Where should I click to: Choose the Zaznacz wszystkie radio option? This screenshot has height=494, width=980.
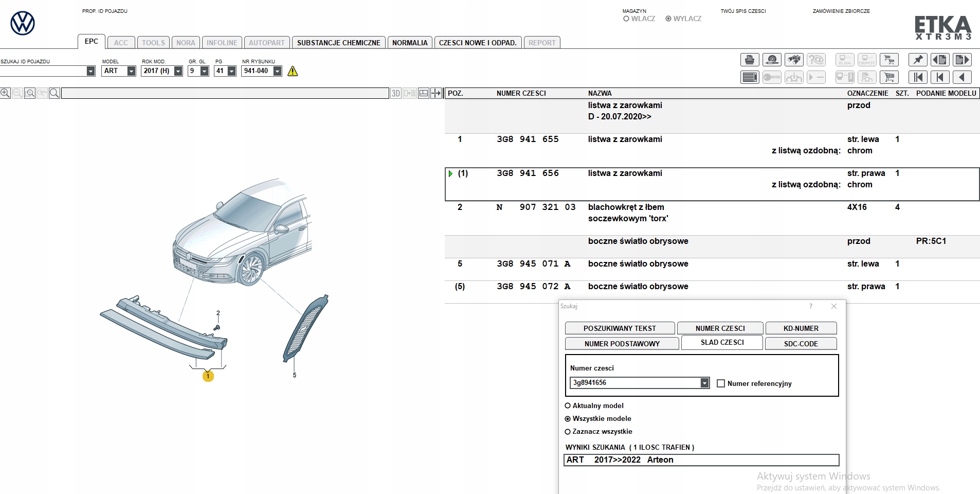point(568,432)
